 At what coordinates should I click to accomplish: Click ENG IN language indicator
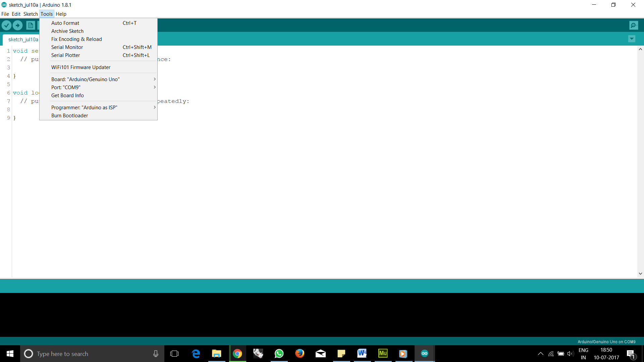(x=584, y=354)
